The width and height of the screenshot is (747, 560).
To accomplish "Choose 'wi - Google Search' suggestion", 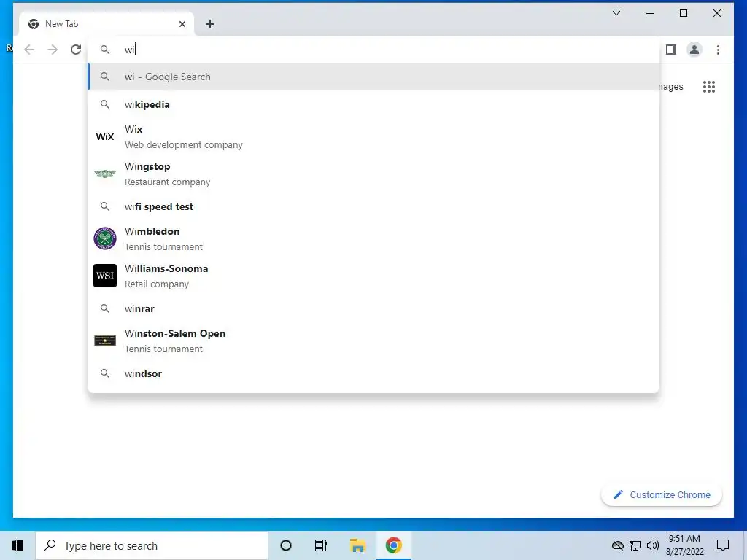I will pos(373,77).
